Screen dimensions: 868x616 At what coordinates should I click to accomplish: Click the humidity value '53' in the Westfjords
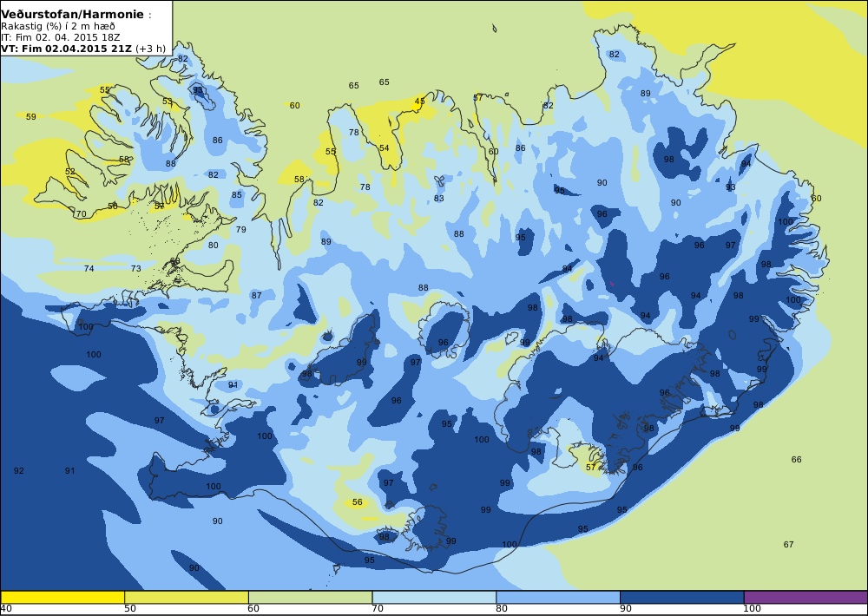168,102
